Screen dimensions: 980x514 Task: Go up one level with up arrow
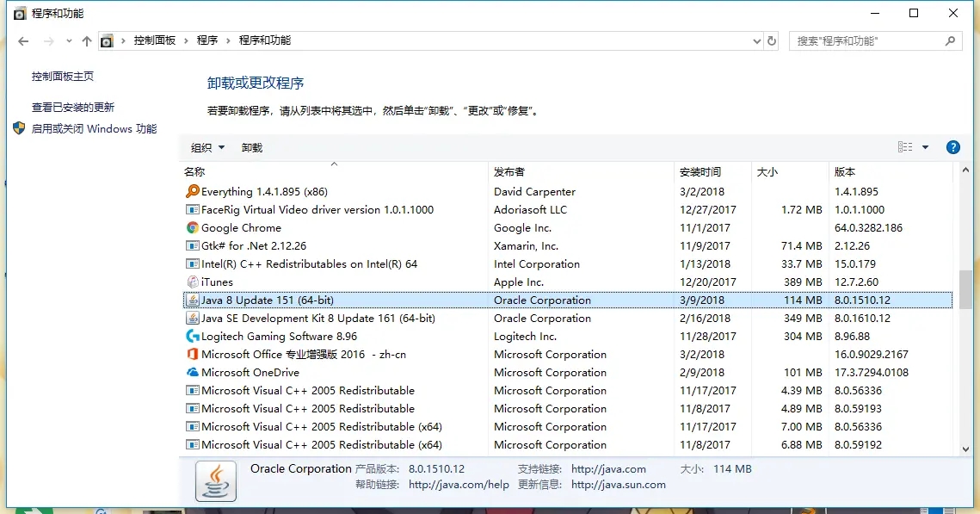86,40
